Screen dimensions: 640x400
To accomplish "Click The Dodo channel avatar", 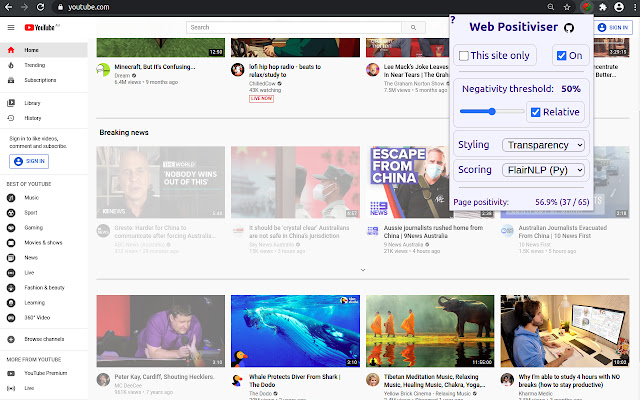I will pyautogui.click(x=238, y=380).
